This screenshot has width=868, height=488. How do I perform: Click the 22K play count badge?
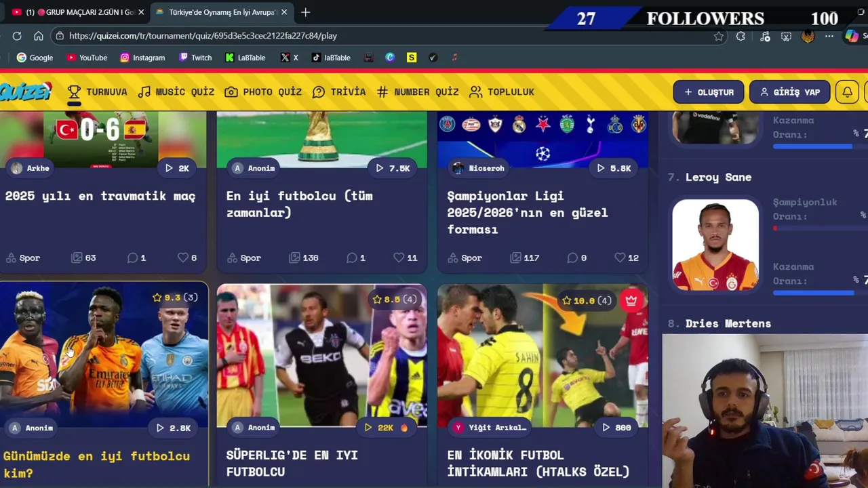tap(387, 428)
